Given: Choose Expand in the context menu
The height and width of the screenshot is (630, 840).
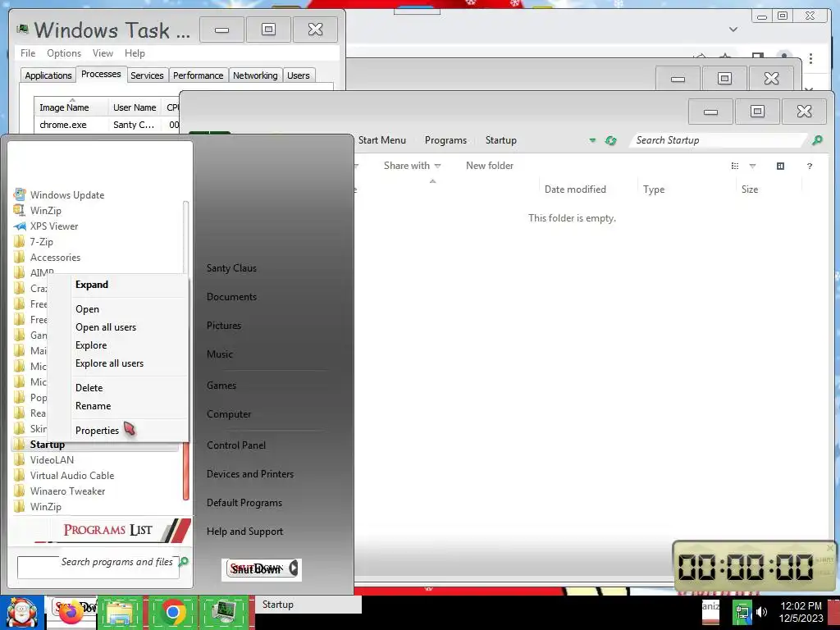Looking at the screenshot, I should click(92, 285).
